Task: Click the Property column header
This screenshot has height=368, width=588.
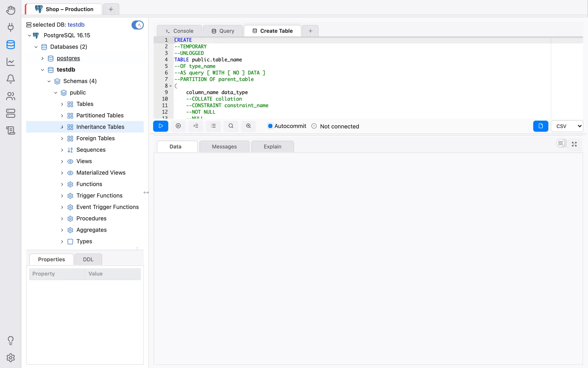Action: [57, 274]
